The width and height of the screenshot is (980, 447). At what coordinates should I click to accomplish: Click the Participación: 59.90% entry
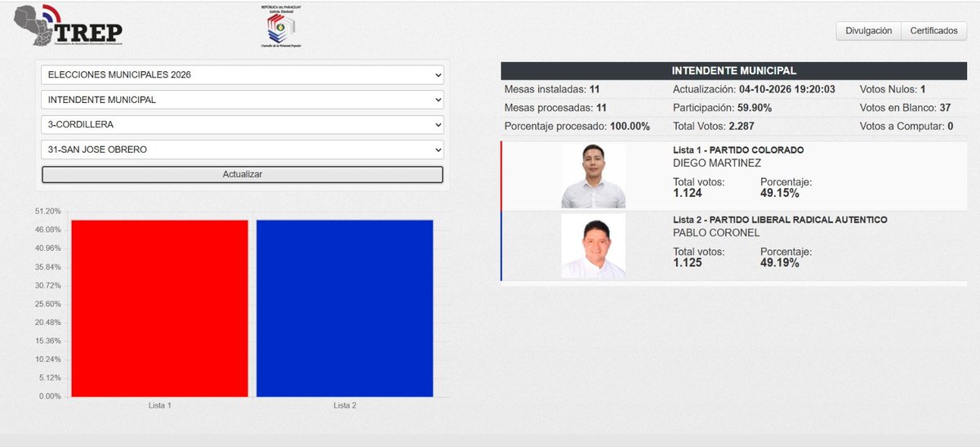(722, 108)
